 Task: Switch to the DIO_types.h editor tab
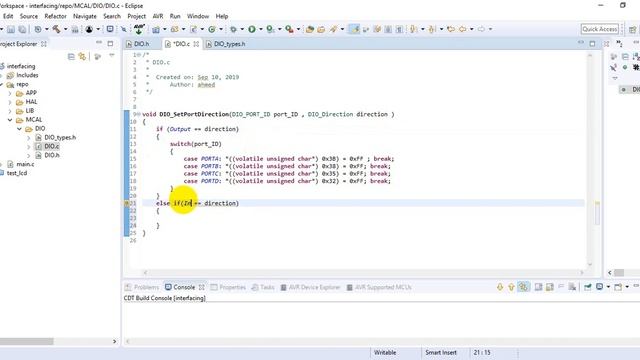point(226,44)
